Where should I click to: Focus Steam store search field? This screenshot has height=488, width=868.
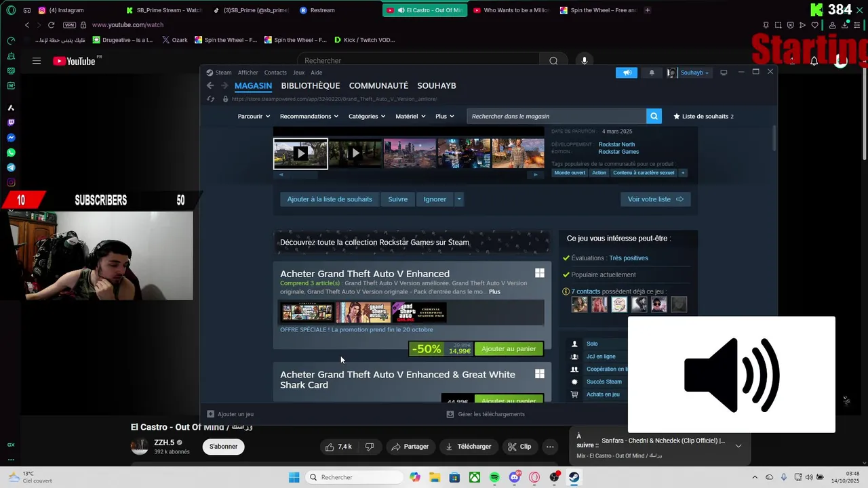coord(556,116)
